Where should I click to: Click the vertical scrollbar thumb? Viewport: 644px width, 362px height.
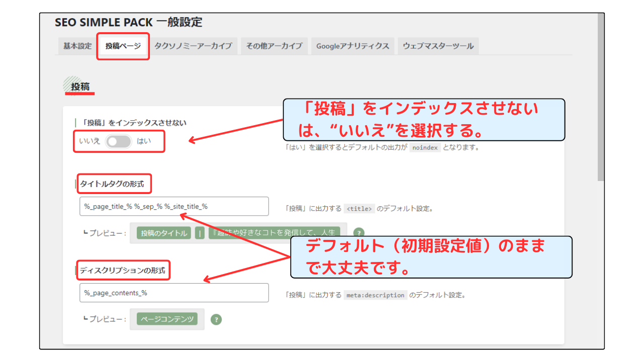tap(600, 98)
